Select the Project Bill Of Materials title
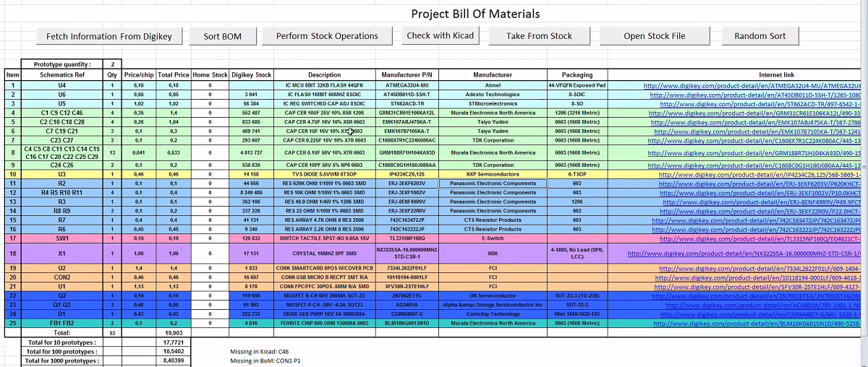This screenshot has height=367, width=868. click(475, 14)
